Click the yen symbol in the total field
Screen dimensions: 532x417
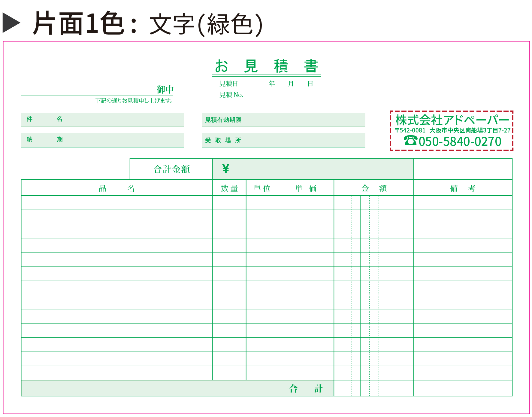tap(226, 169)
